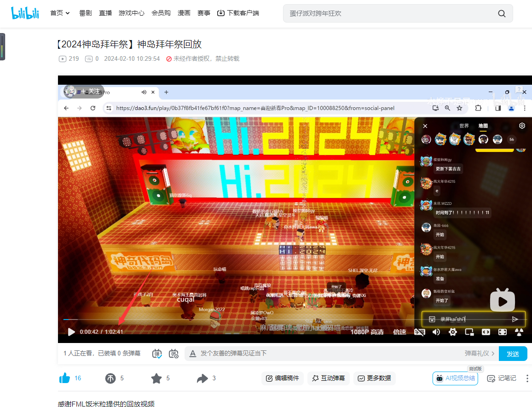Click the 记笔记 notes button

point(502,378)
